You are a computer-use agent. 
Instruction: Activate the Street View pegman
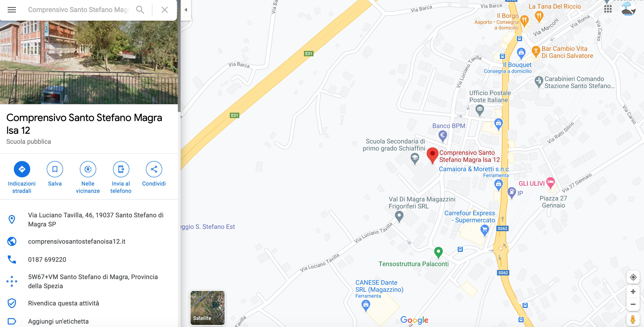(x=633, y=320)
